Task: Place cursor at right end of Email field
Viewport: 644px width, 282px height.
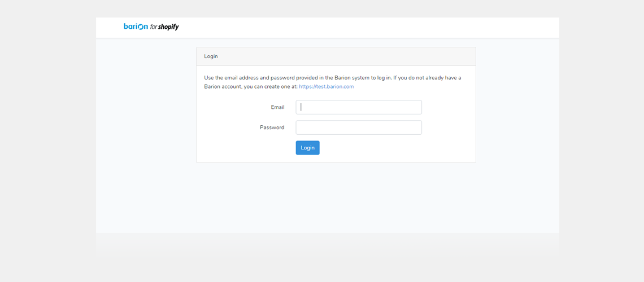Action: click(x=417, y=107)
